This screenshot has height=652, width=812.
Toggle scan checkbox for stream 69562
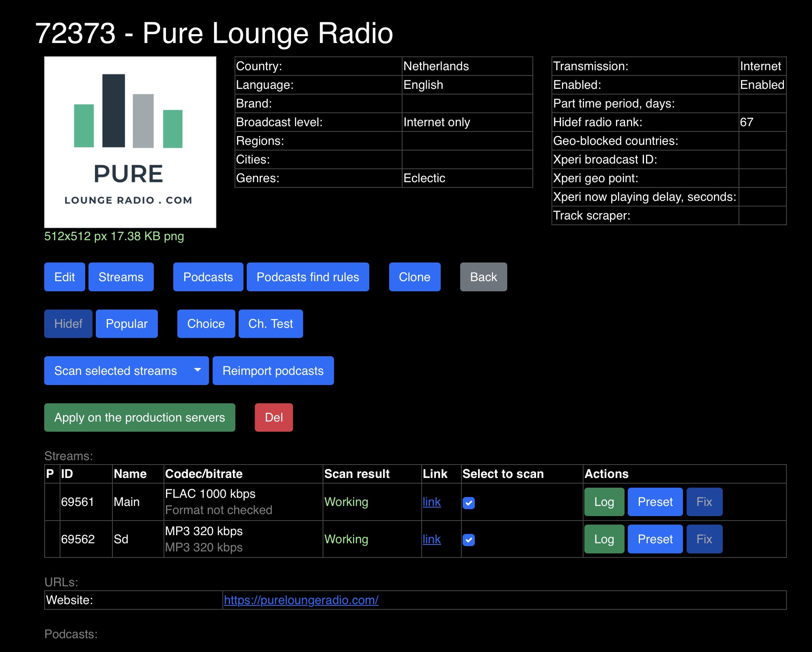[x=469, y=540]
